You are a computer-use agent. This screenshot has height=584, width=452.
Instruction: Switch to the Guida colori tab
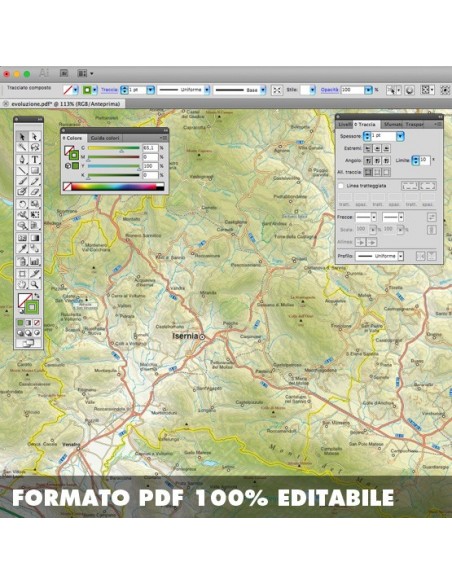click(105, 138)
